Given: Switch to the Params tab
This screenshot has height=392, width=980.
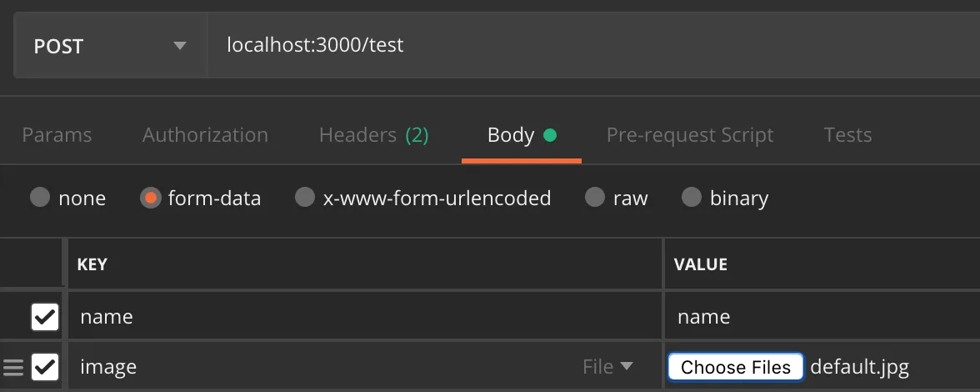Looking at the screenshot, I should [x=57, y=135].
